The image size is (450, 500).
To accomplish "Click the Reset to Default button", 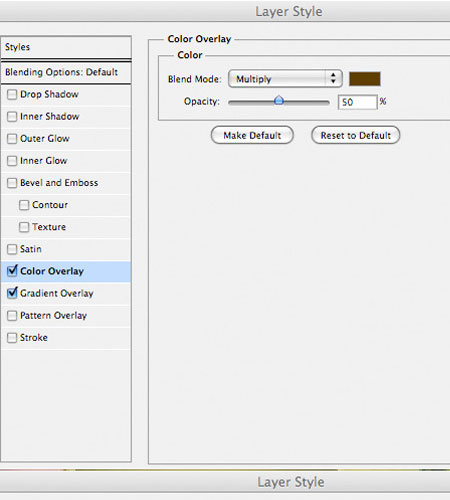I will click(355, 135).
